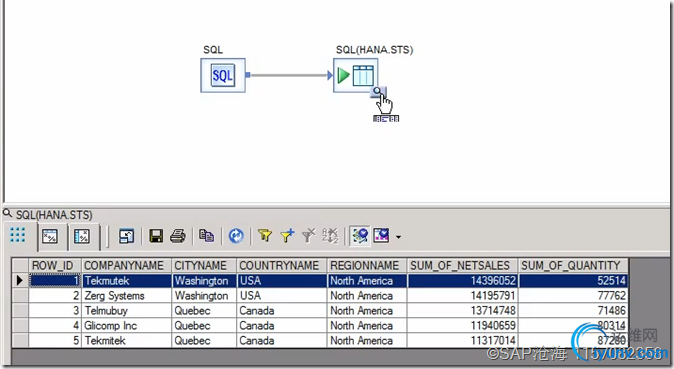Click the net sales value 11940659

click(x=463, y=326)
